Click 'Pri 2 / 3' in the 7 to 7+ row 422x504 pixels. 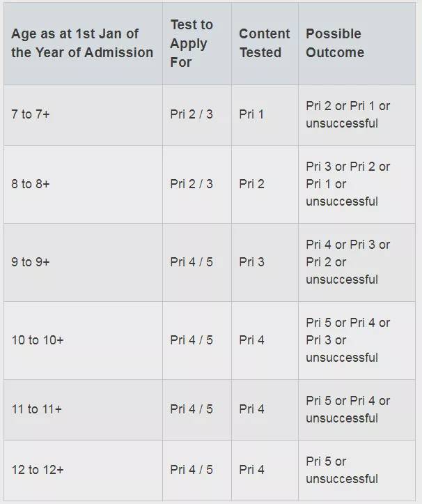192,114
